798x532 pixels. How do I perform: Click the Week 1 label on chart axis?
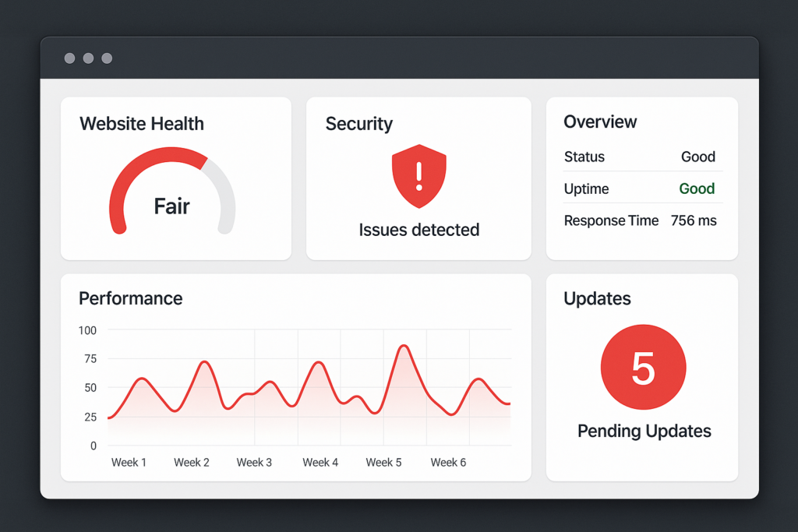coord(129,462)
